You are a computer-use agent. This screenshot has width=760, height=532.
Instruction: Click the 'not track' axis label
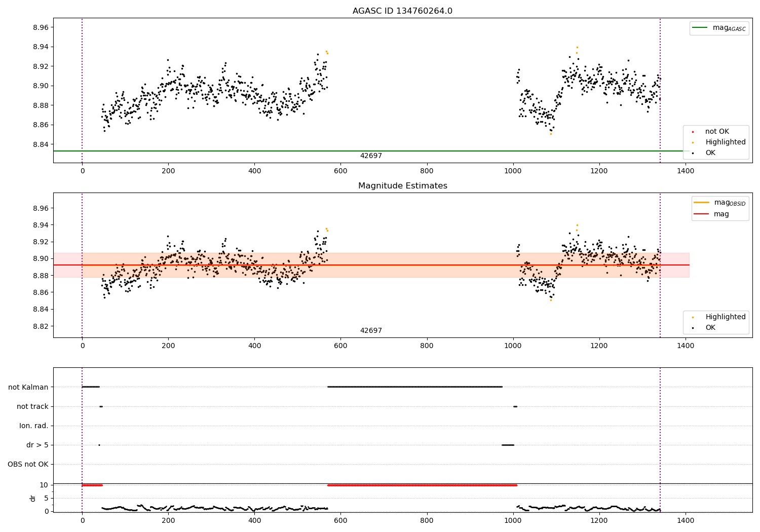point(32,407)
